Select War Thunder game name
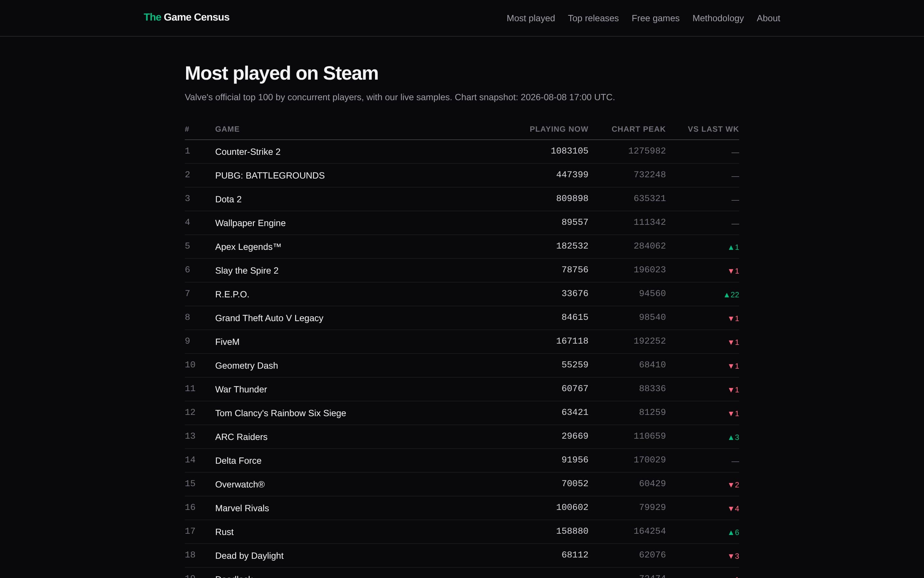The image size is (924, 578). 241,389
